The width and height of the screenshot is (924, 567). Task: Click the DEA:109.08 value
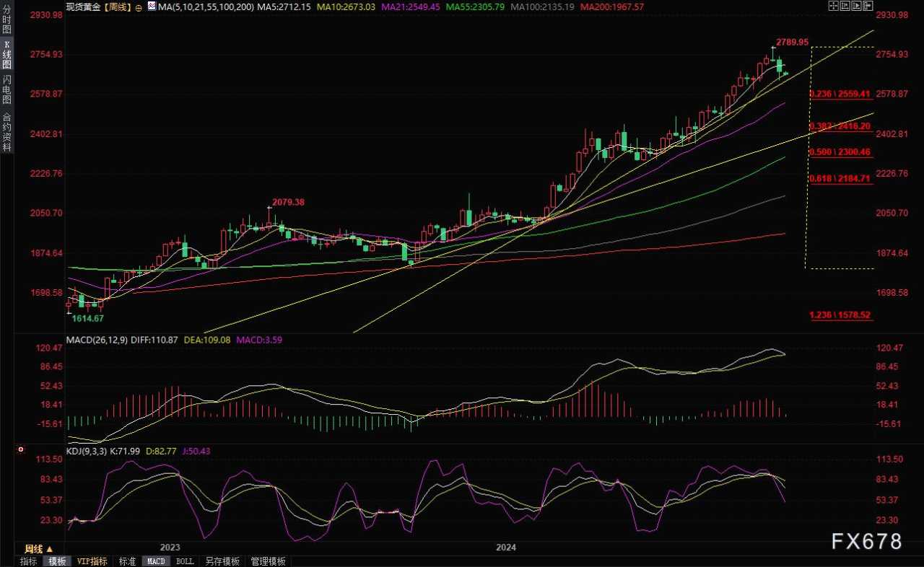point(207,339)
